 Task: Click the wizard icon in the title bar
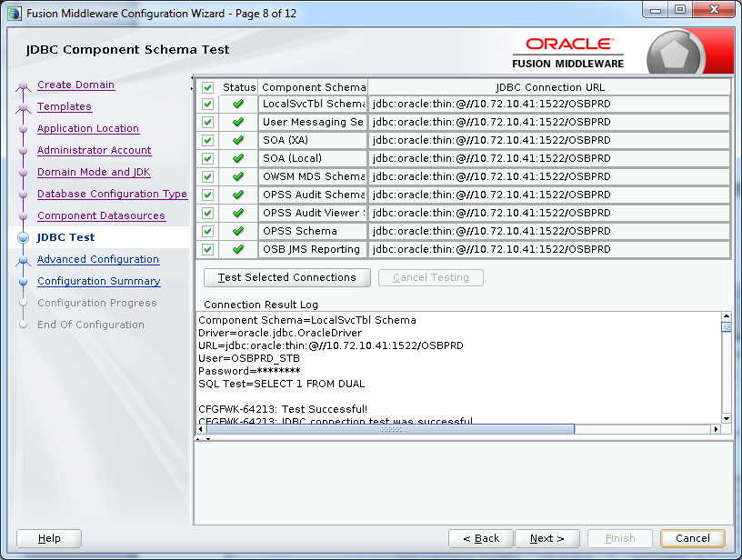click(15, 14)
